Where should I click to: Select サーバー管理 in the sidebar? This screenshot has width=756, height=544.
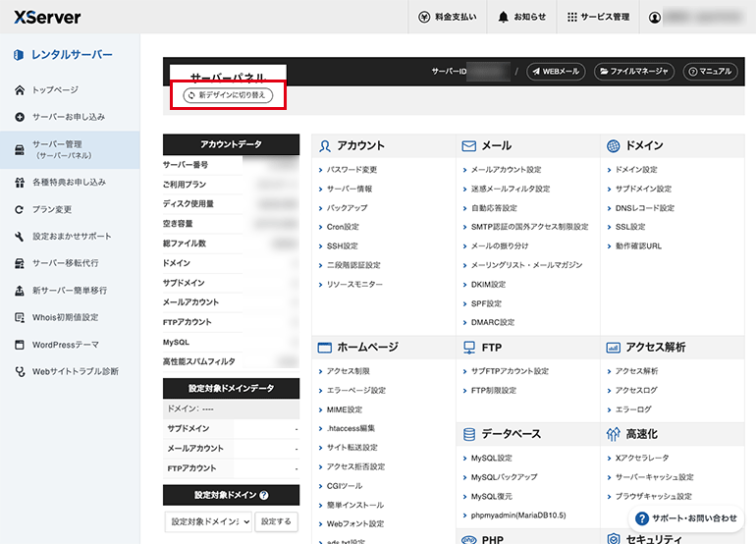pos(70,149)
